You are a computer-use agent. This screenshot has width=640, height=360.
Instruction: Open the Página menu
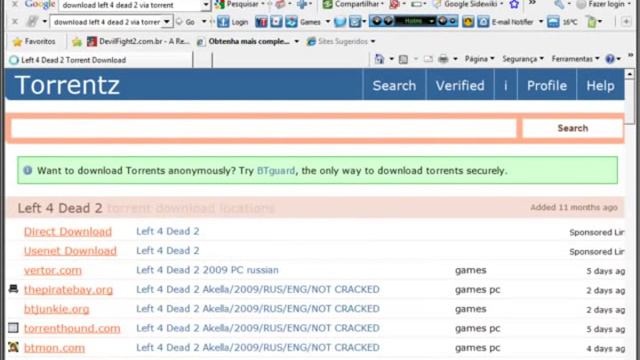pos(479,59)
